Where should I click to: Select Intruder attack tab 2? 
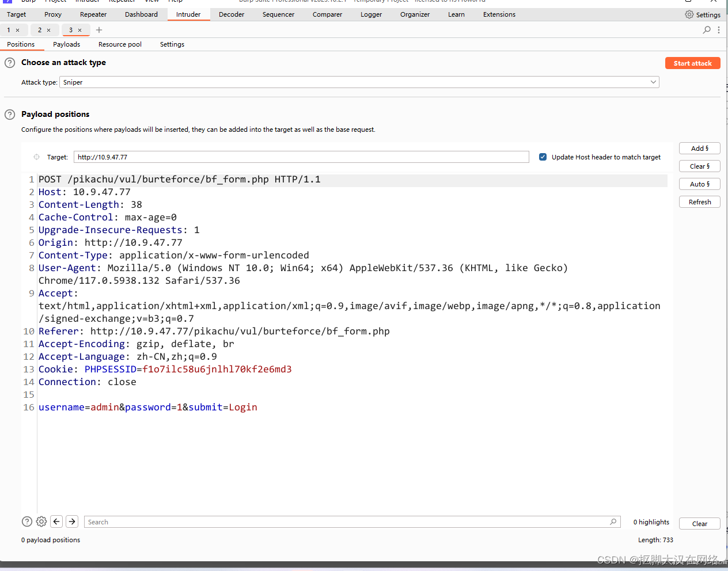[40, 30]
